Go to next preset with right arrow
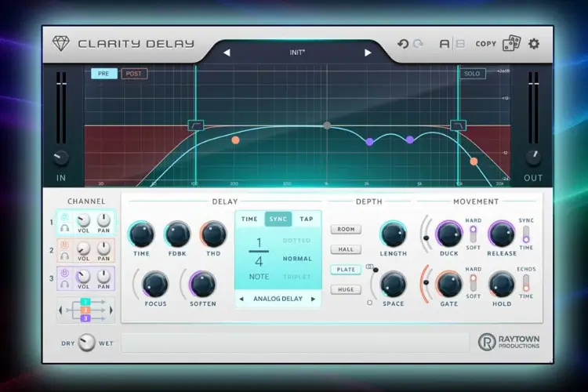 click(x=368, y=53)
